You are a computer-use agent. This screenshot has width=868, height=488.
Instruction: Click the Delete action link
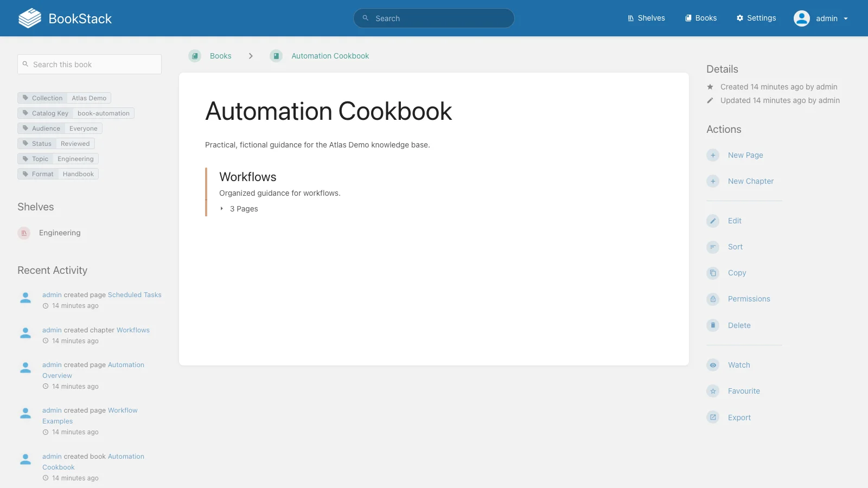point(739,325)
